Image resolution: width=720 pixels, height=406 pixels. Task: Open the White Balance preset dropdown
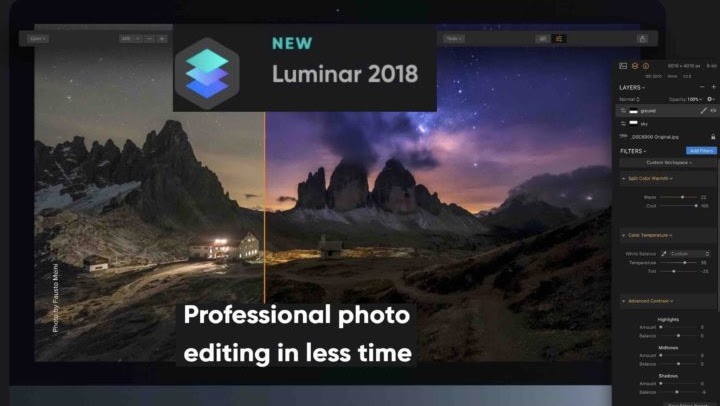(690, 254)
